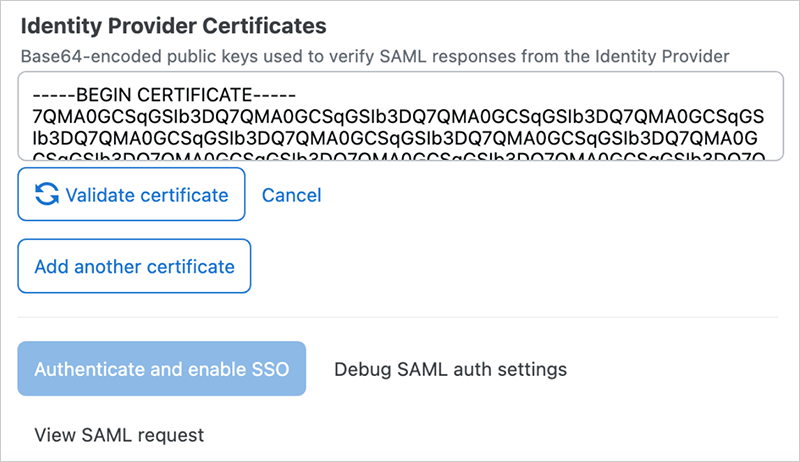Add another certificate

coord(134,267)
